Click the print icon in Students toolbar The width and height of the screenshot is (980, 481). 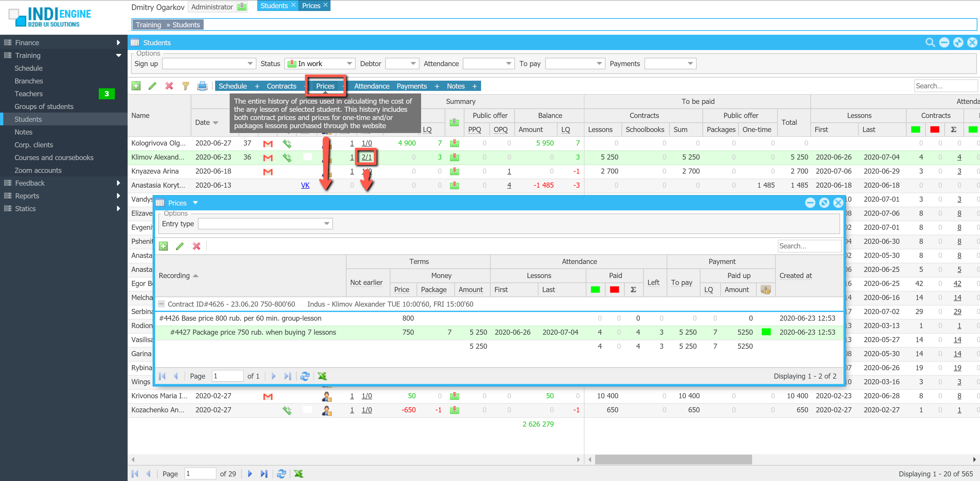[x=202, y=86]
